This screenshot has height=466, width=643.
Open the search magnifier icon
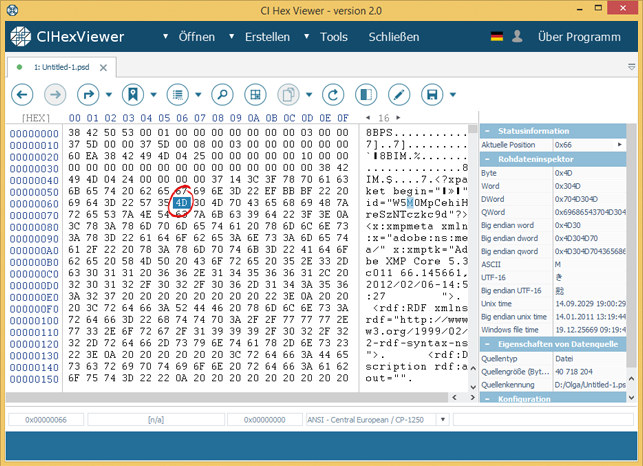(x=222, y=95)
